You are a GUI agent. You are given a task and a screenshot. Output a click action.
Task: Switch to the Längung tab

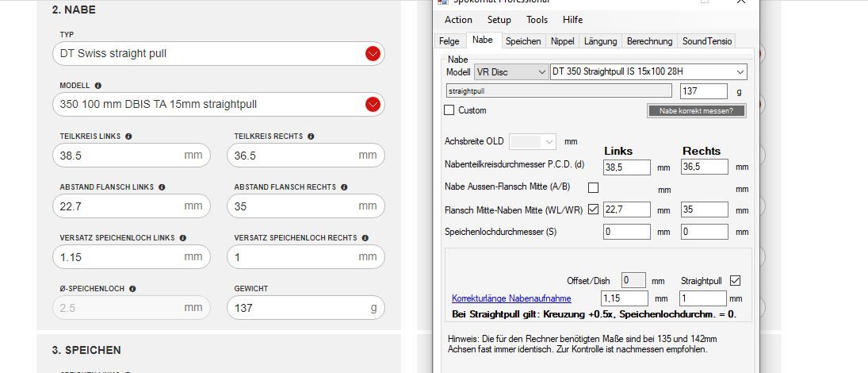pos(600,41)
